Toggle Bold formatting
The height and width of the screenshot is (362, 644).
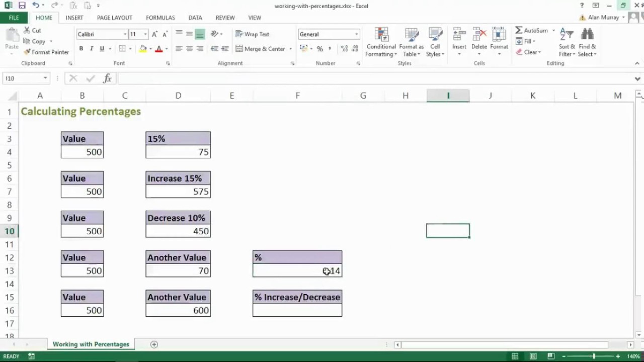click(81, 49)
